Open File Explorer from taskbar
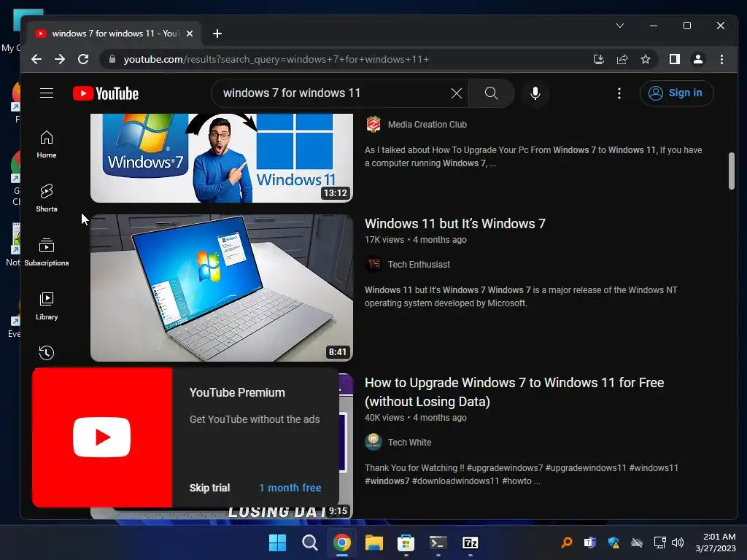747x560 pixels. [374, 542]
